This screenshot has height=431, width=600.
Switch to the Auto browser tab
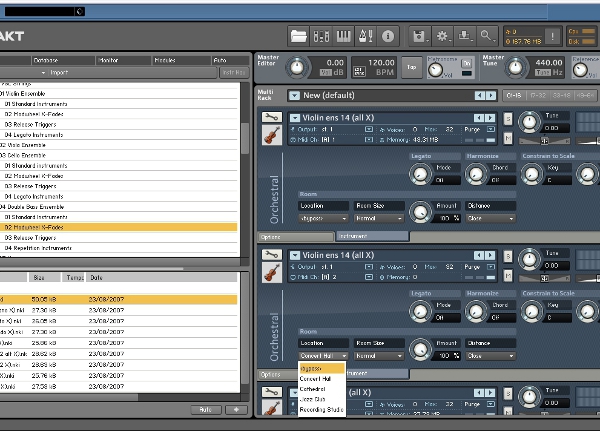[x=230, y=60]
